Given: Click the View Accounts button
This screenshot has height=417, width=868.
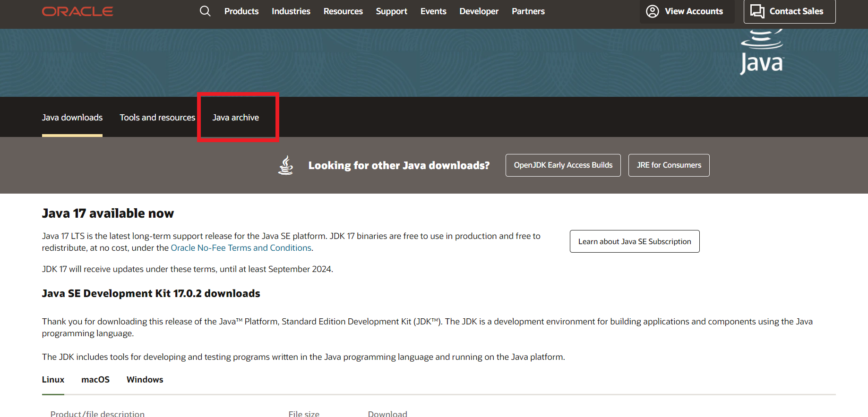Looking at the screenshot, I should coord(687,11).
